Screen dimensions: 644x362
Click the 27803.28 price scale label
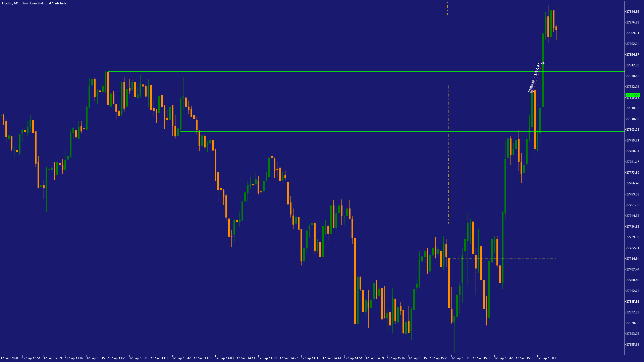tap(632, 130)
